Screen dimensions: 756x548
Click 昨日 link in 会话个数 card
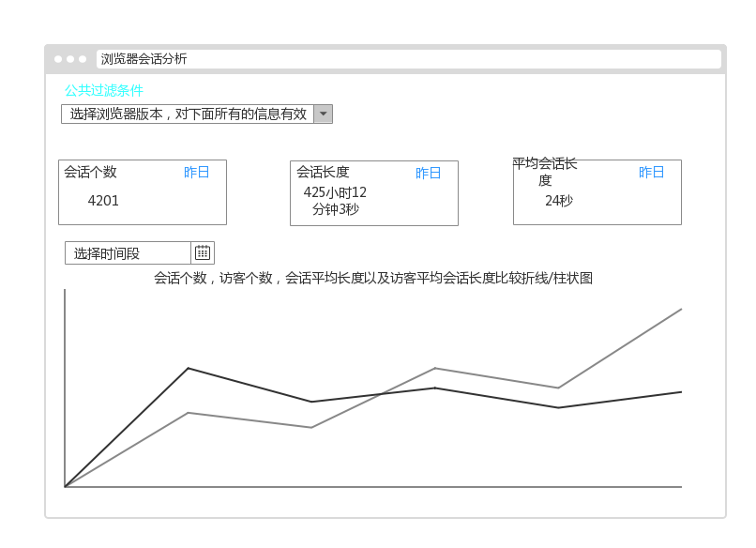click(x=196, y=173)
